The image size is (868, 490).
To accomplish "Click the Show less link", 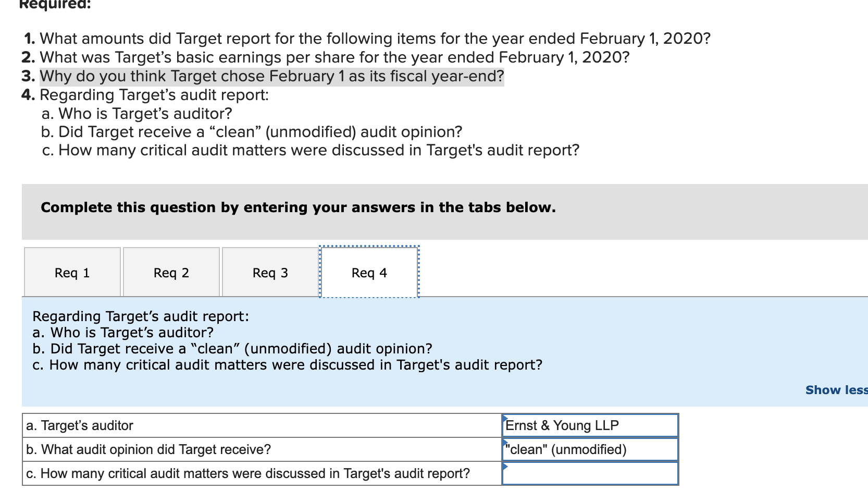I will pos(833,389).
